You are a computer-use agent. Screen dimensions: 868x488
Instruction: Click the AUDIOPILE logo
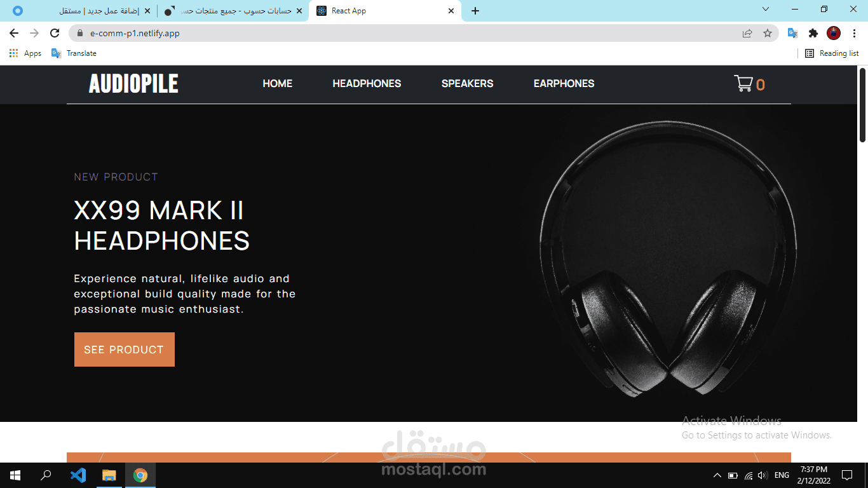(133, 84)
